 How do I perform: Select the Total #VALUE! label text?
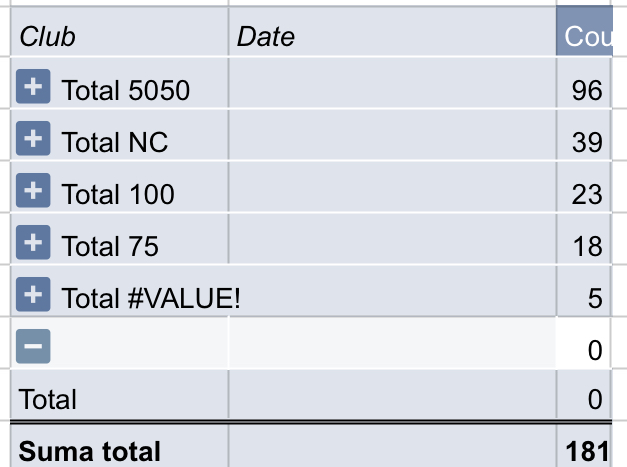pos(151,298)
